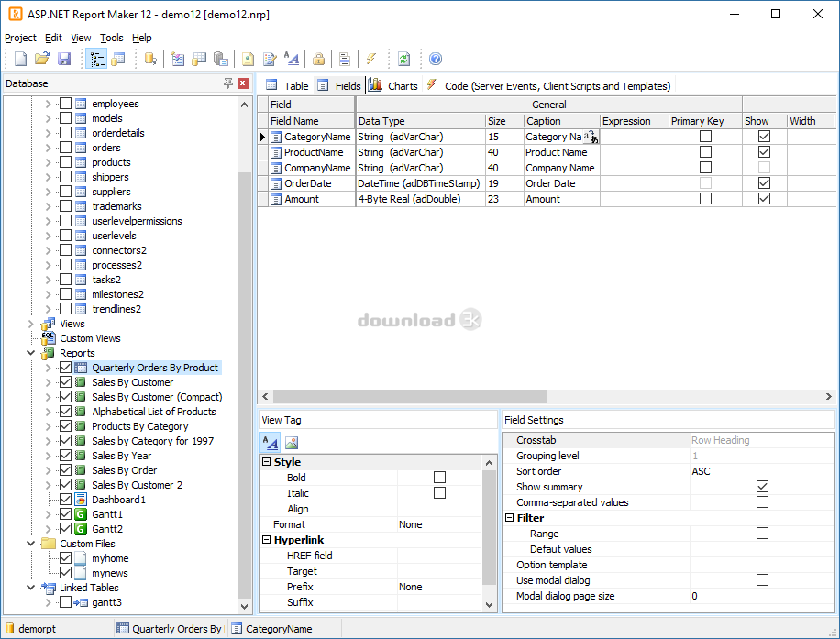Save the project with the floppy disk icon
This screenshot has width=840, height=639.
[64, 59]
